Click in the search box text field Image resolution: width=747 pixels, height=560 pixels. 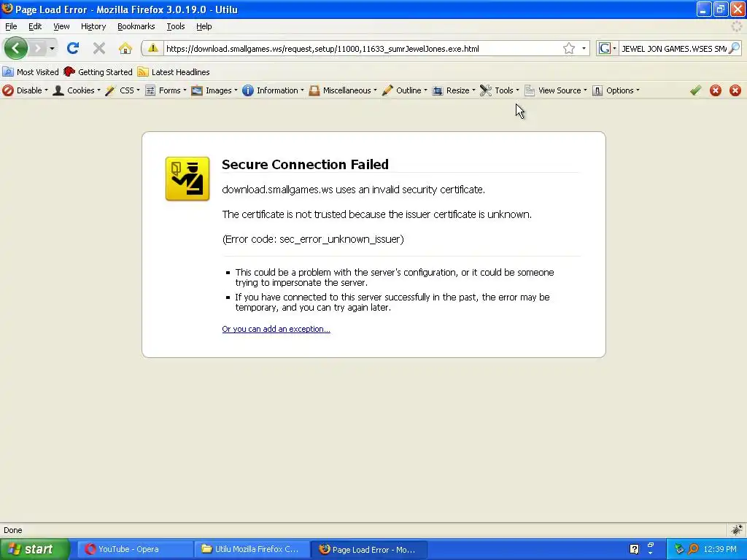(x=673, y=48)
